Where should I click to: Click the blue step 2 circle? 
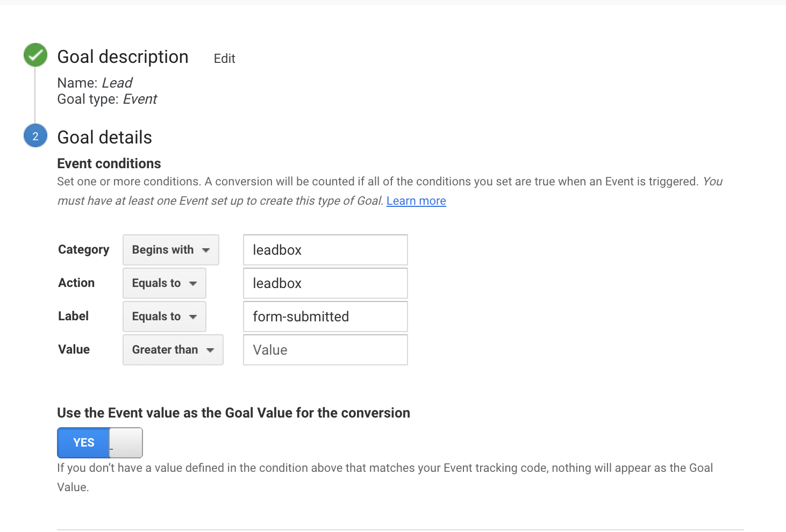coord(35,136)
